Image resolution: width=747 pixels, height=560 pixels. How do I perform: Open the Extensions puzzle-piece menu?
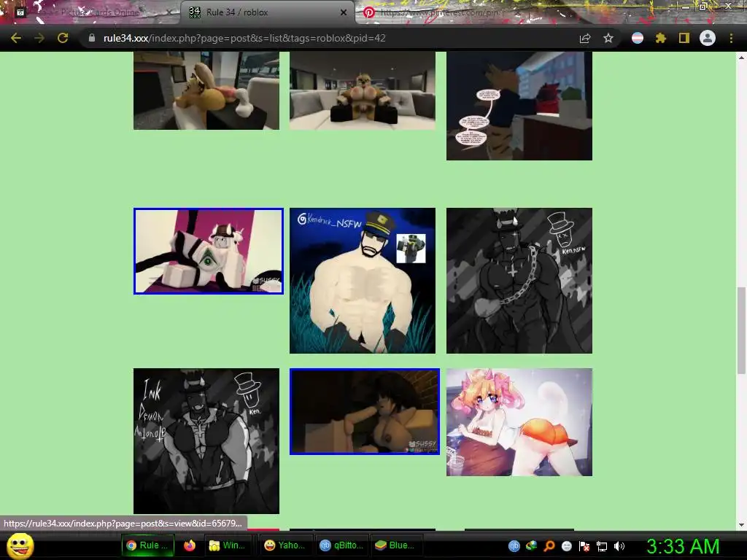pyautogui.click(x=660, y=38)
